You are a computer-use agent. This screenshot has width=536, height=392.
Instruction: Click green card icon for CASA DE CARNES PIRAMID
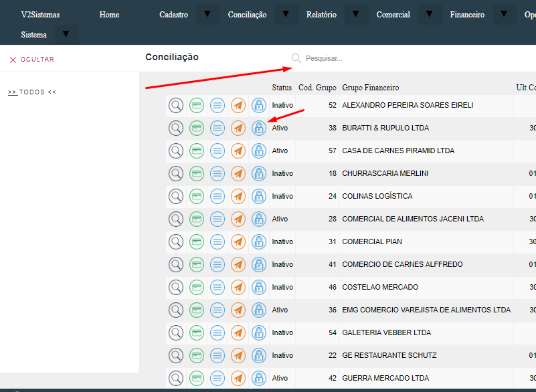coord(197,151)
